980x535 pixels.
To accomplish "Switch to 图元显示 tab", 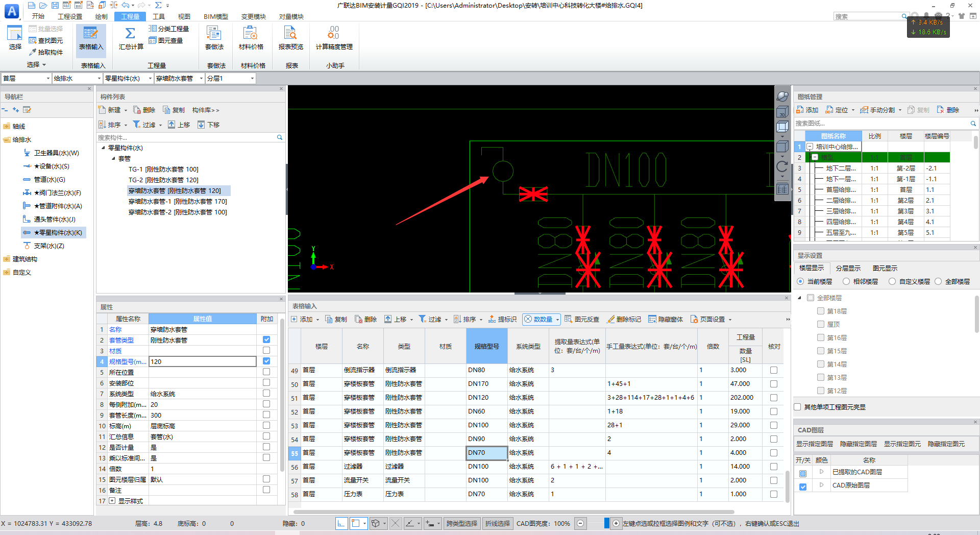I will (x=885, y=268).
